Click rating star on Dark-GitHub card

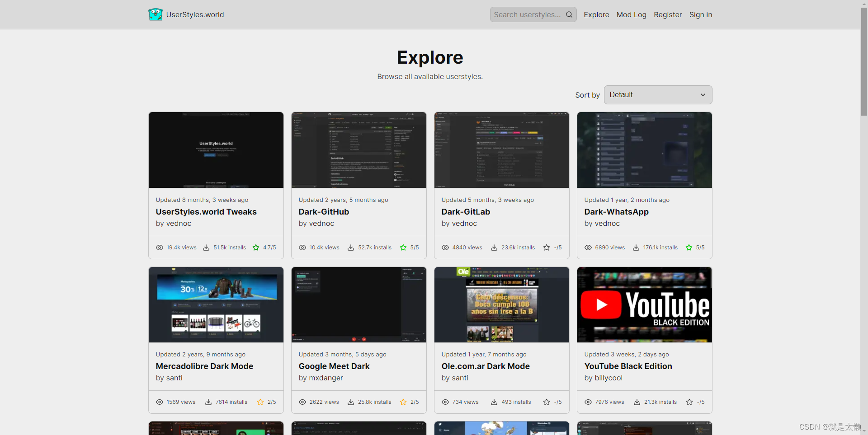tap(403, 248)
